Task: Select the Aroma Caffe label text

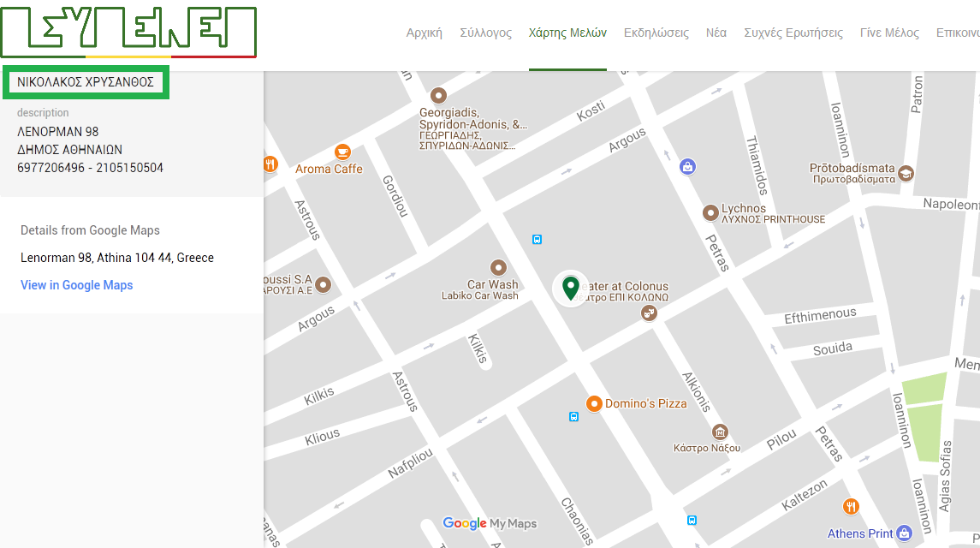Action: point(329,169)
